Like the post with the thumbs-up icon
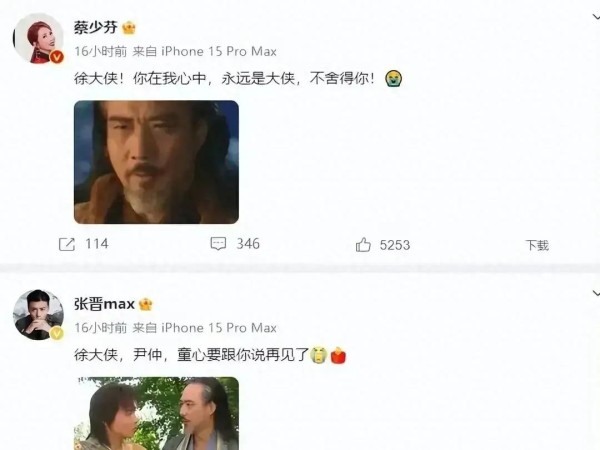The image size is (600, 450). [363, 245]
